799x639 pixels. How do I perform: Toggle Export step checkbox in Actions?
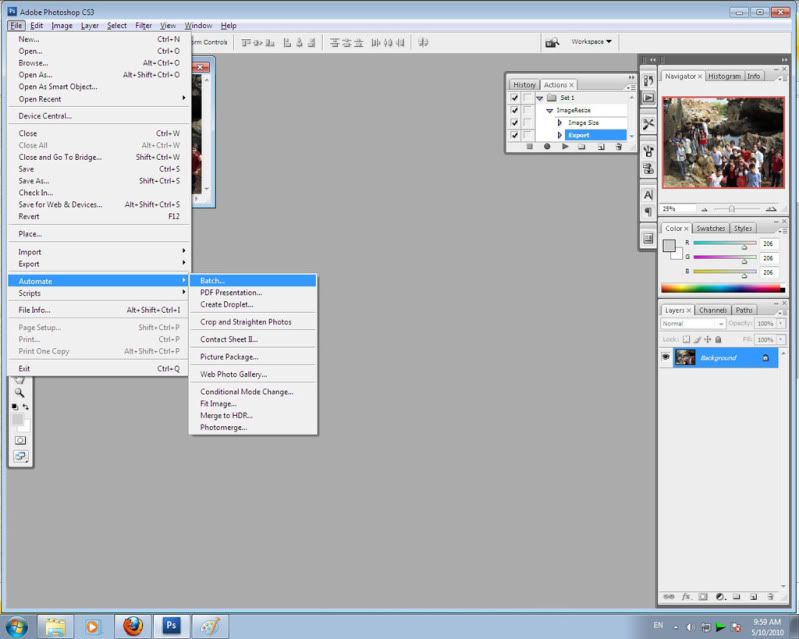[x=514, y=135]
